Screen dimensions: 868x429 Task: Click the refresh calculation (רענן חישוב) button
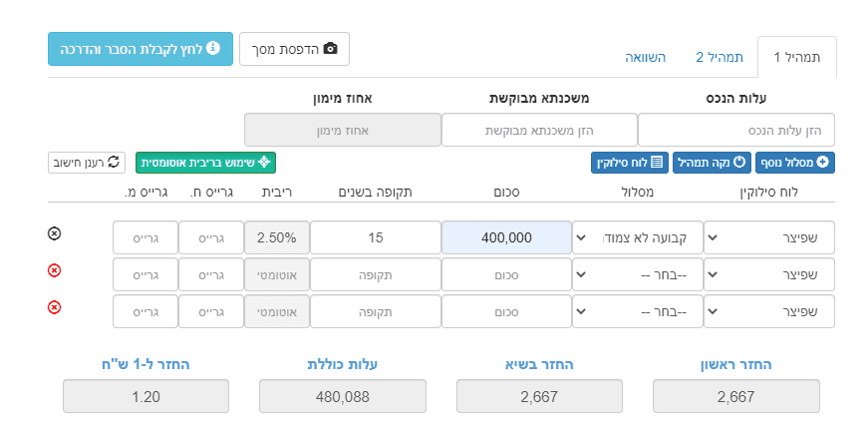pos(87,162)
